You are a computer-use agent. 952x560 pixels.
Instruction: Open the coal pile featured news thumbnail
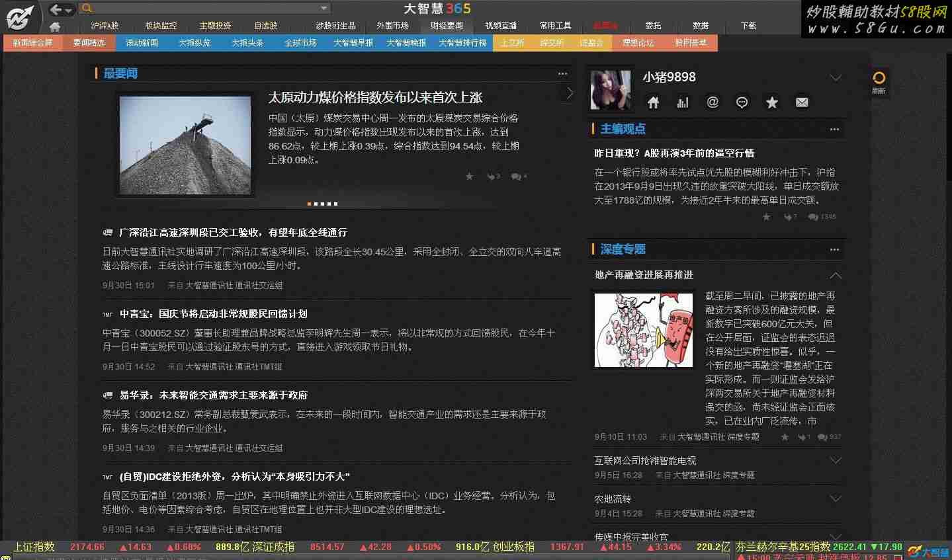186,145
